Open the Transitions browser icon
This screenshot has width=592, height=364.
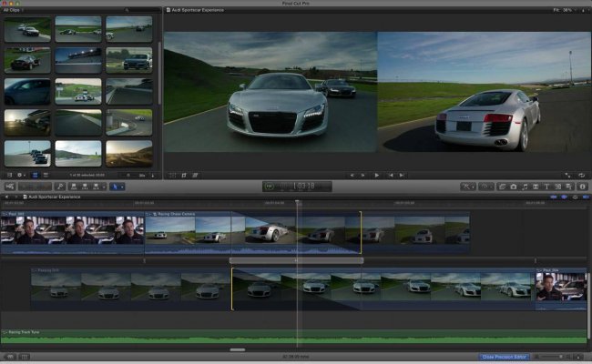[536, 187]
